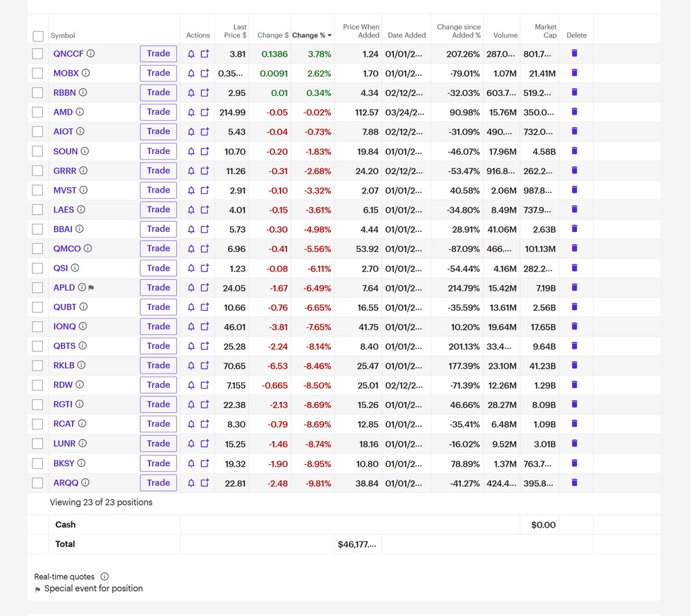Screen dimensions: 691x616
Task: Click the special event flag beside APLD
Action: 91,288
